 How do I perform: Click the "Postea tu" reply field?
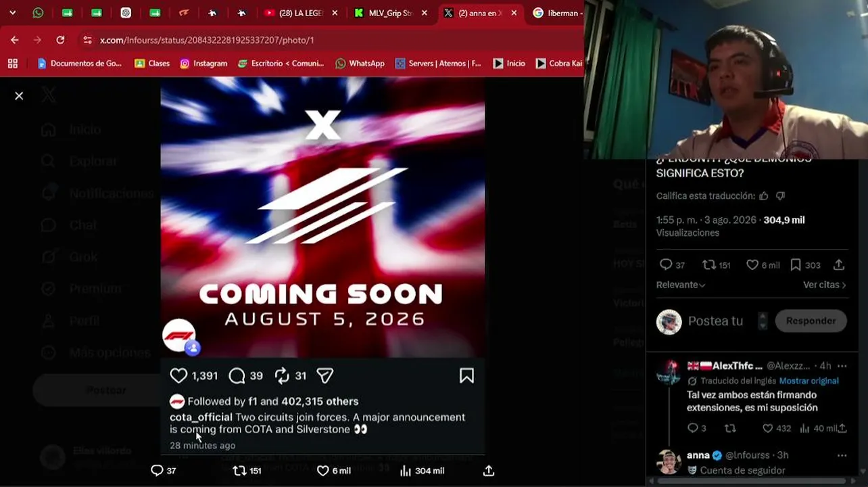pyautogui.click(x=715, y=321)
